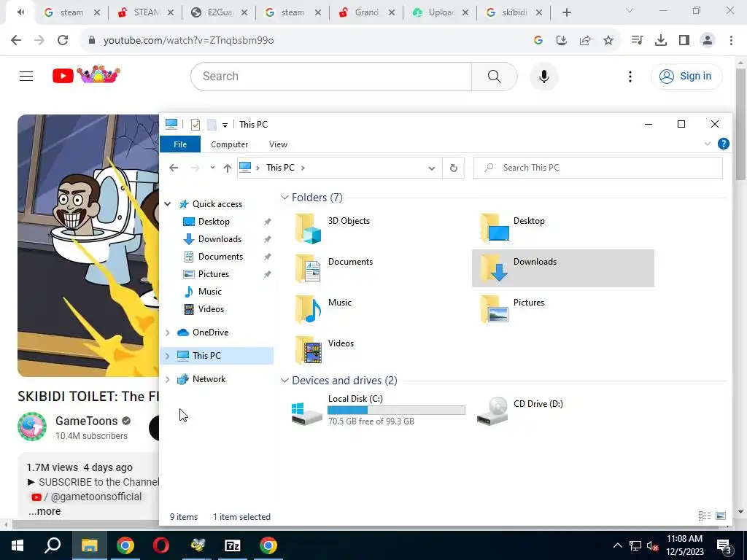Open Opera from the taskbar

tap(161, 545)
